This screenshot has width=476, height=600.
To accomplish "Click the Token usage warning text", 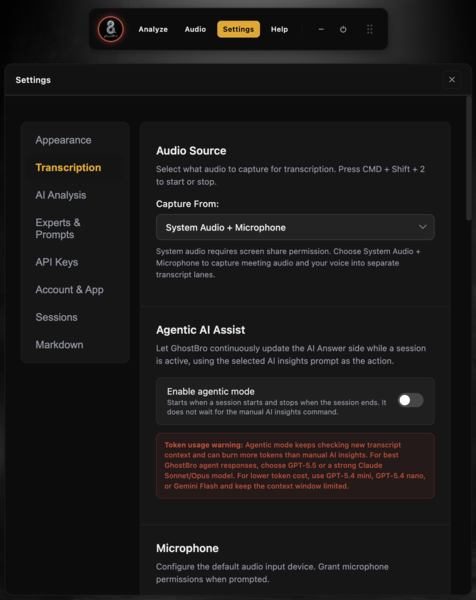I will point(295,465).
